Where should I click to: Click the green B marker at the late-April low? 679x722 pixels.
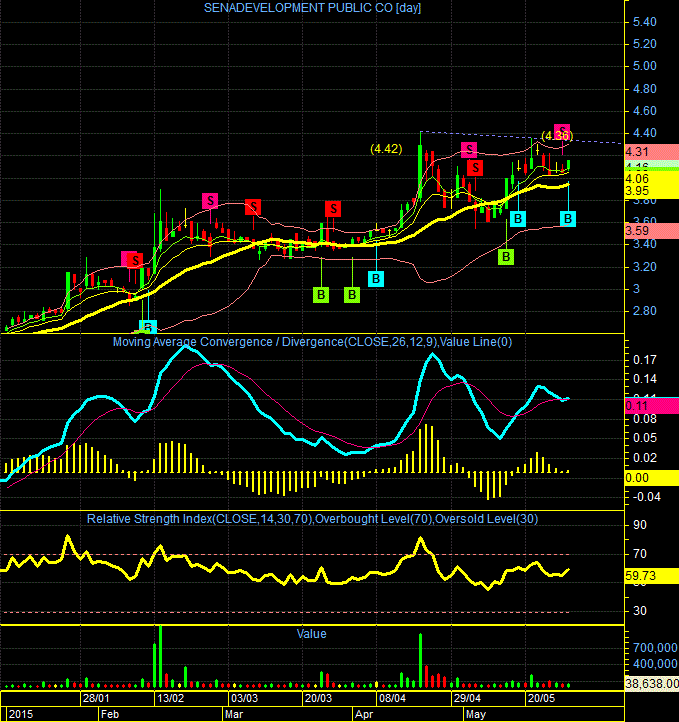(506, 256)
